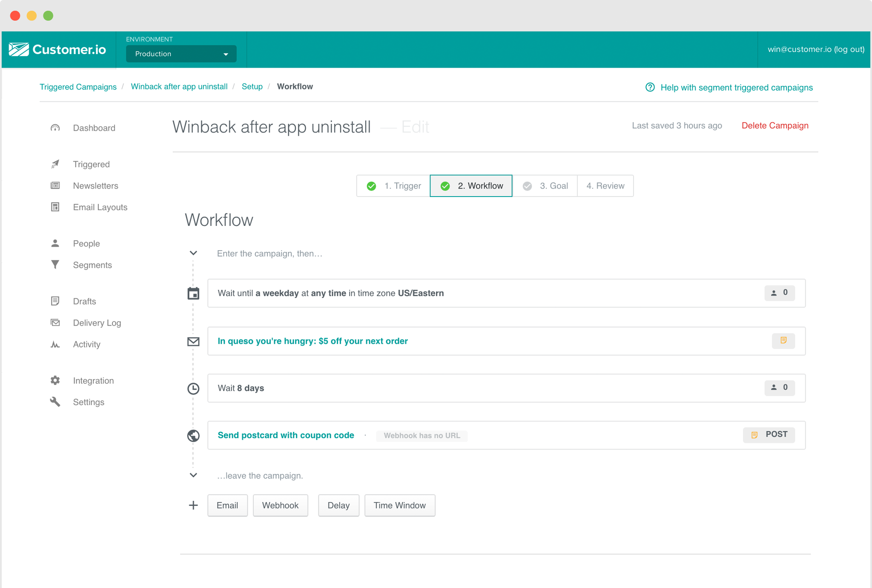Screen dimensions: 872x588
Task: Add a Time Window step
Action: click(399, 505)
